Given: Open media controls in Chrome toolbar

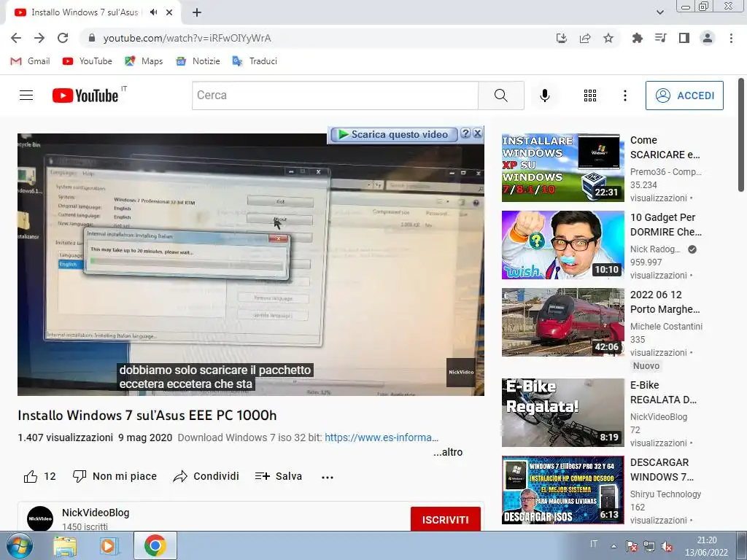Looking at the screenshot, I should point(660,38).
